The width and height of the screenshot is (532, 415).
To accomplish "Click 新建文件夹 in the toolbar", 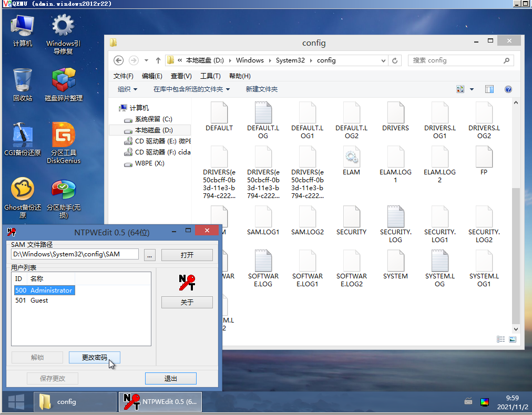I will (262, 89).
